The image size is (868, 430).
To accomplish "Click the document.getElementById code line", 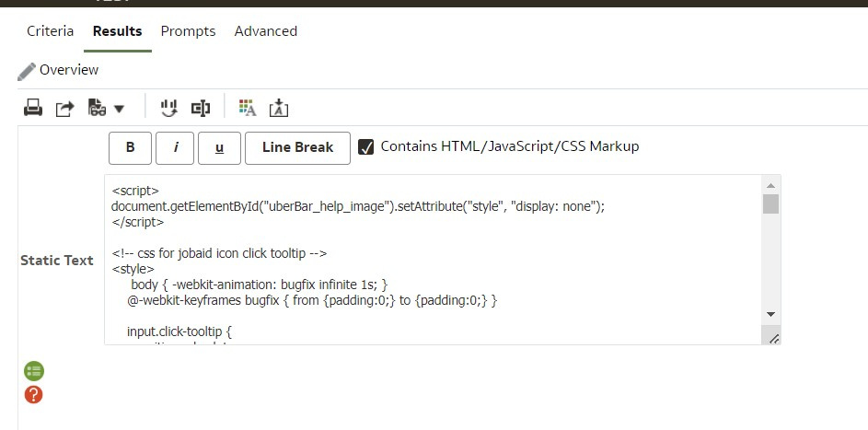I will click(x=358, y=207).
